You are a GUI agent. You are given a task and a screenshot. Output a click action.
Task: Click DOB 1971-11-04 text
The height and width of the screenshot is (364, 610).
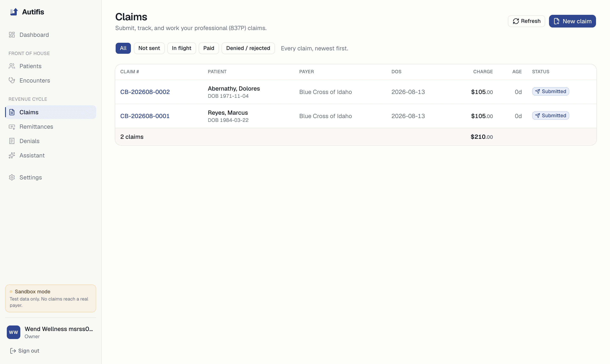tap(228, 96)
